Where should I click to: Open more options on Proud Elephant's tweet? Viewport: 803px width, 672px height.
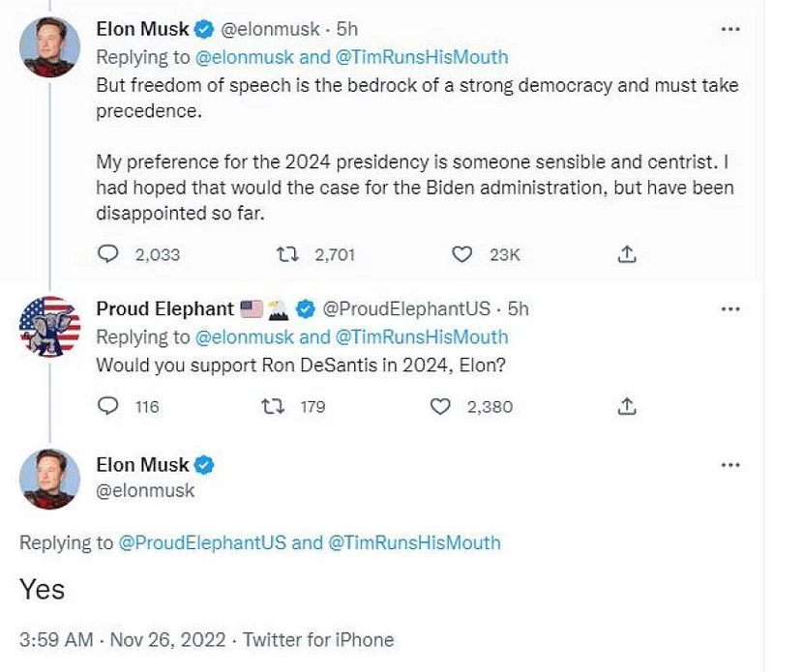pos(730,309)
